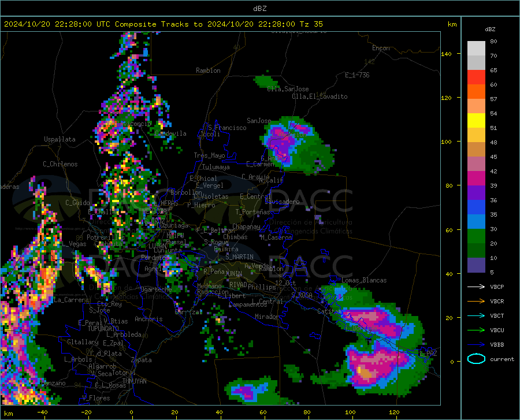Click the 'current' legend label text

[502, 359]
